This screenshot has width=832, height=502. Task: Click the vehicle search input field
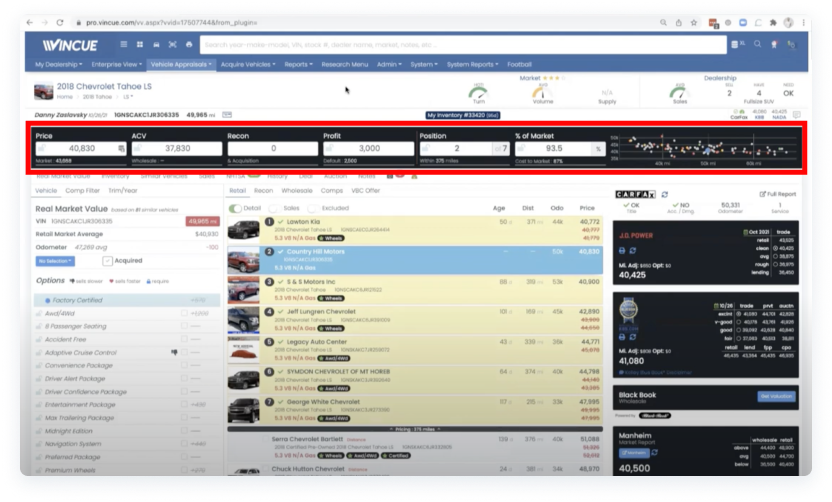463,45
